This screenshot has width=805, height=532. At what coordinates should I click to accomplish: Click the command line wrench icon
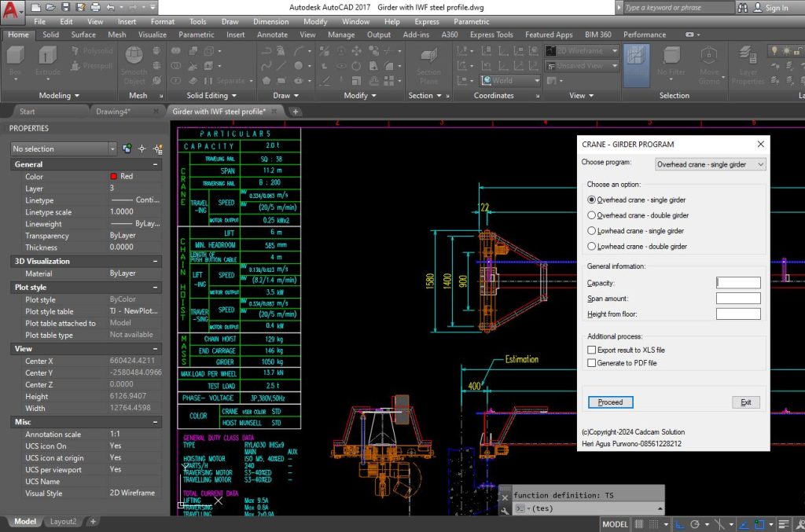pyautogui.click(x=505, y=510)
